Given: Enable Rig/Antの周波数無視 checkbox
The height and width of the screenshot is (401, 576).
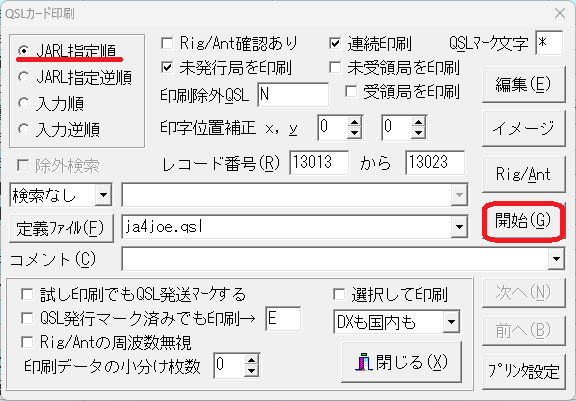Looking at the screenshot, I should [27, 342].
